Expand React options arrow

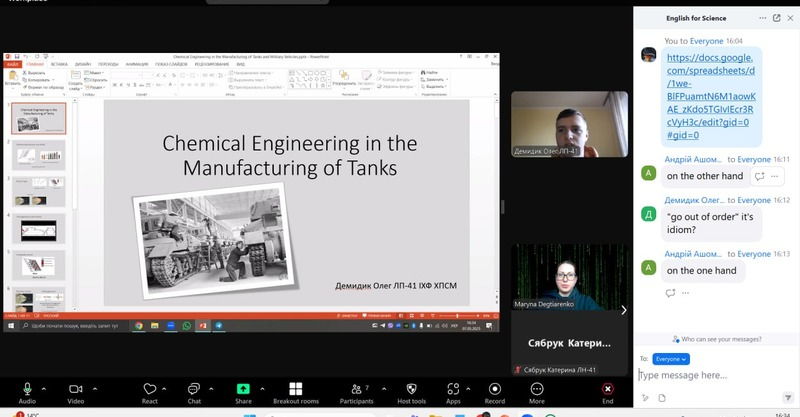point(164,389)
